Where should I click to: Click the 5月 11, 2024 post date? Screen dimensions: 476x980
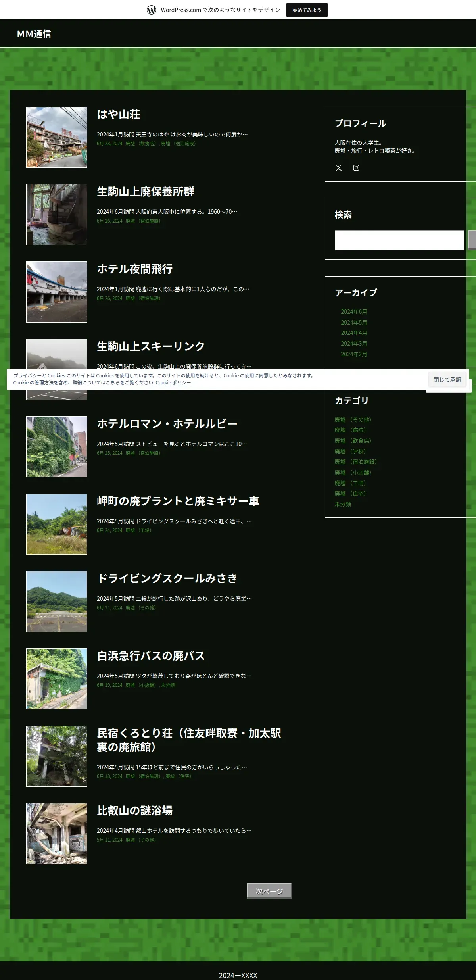pyautogui.click(x=109, y=840)
